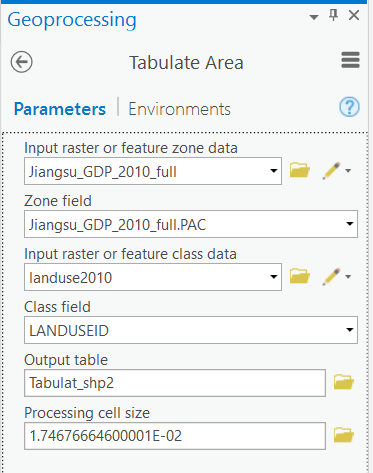Browse folder for Output table
This screenshot has width=373, height=473.
(344, 382)
